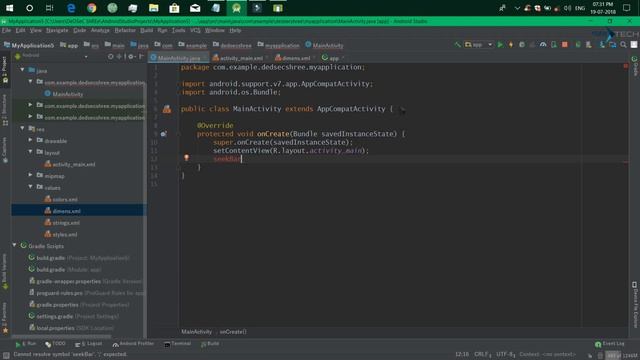Click the override gutter marker beside onCreate

point(163,134)
